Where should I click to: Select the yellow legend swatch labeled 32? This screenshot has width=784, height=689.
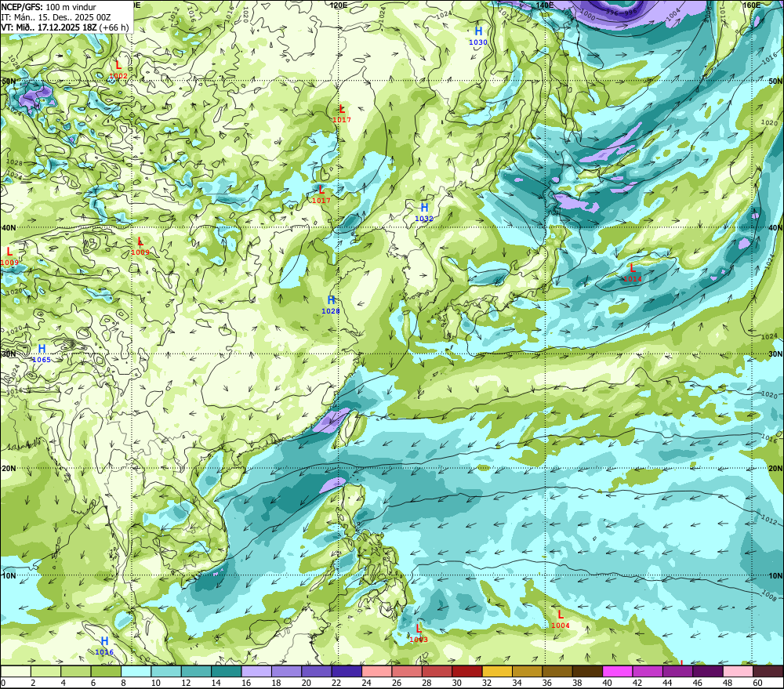pos(497,671)
